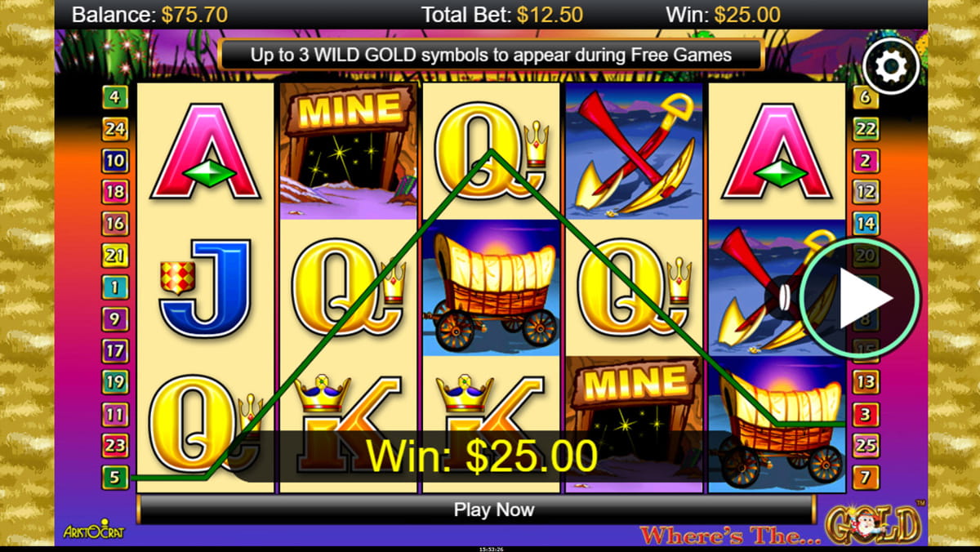The width and height of the screenshot is (980, 552).
Task: Click payline 25 indicator
Action: pyautogui.click(x=865, y=445)
